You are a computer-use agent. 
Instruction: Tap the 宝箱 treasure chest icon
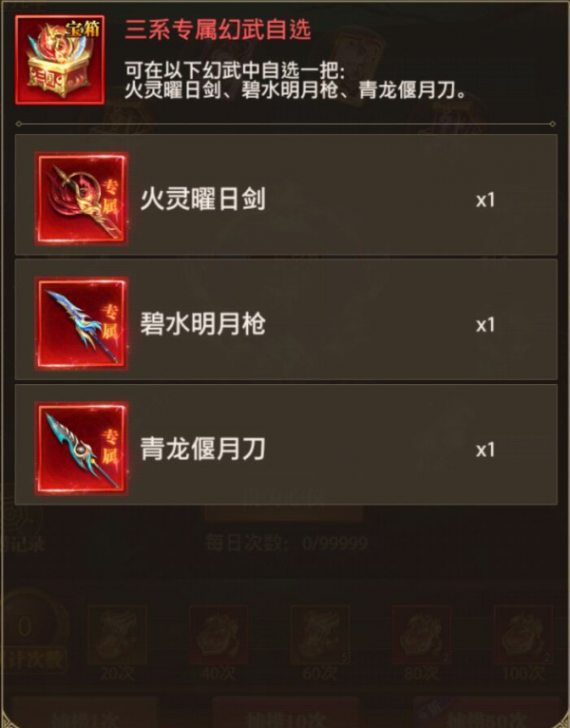pyautogui.click(x=60, y=60)
